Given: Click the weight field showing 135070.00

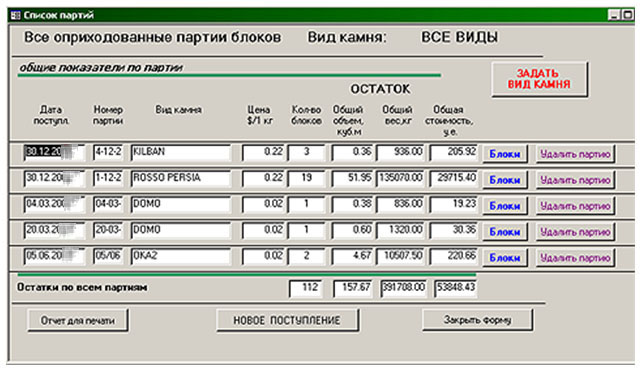Looking at the screenshot, I should (x=400, y=178).
